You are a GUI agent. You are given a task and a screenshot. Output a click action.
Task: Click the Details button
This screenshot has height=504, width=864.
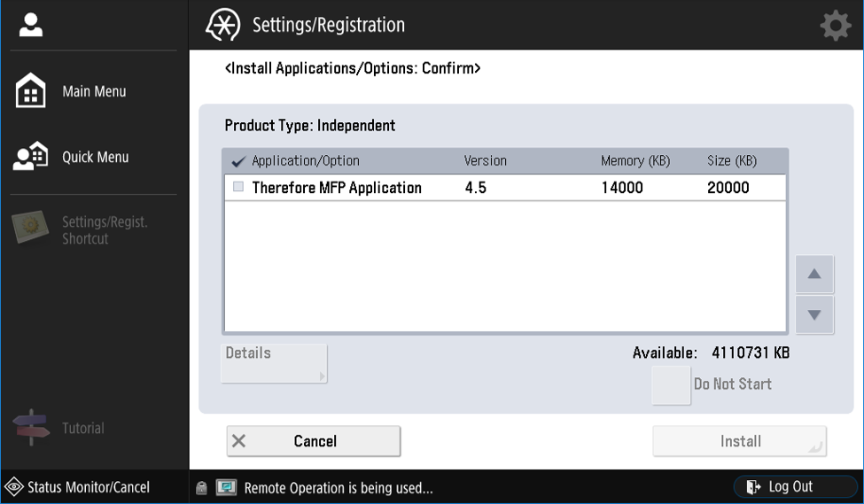click(274, 363)
